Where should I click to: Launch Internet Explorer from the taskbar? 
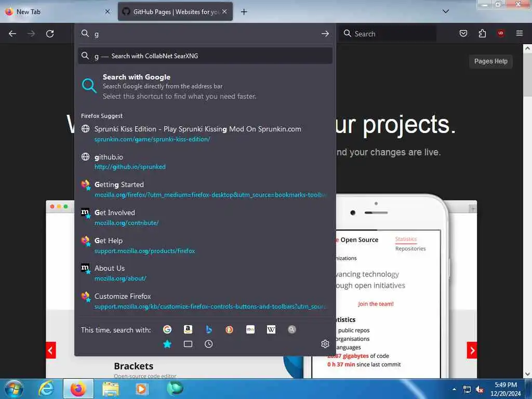coord(46,389)
